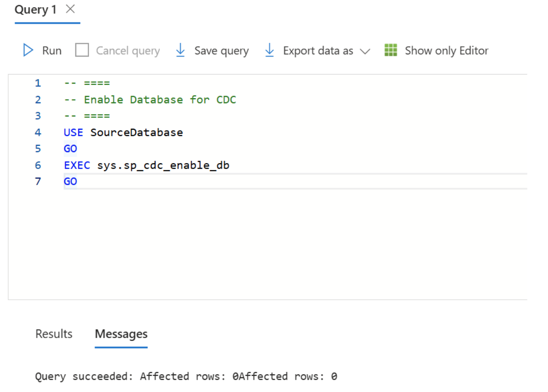Click the Run play icon
This screenshot has height=392, width=548.
(27, 51)
